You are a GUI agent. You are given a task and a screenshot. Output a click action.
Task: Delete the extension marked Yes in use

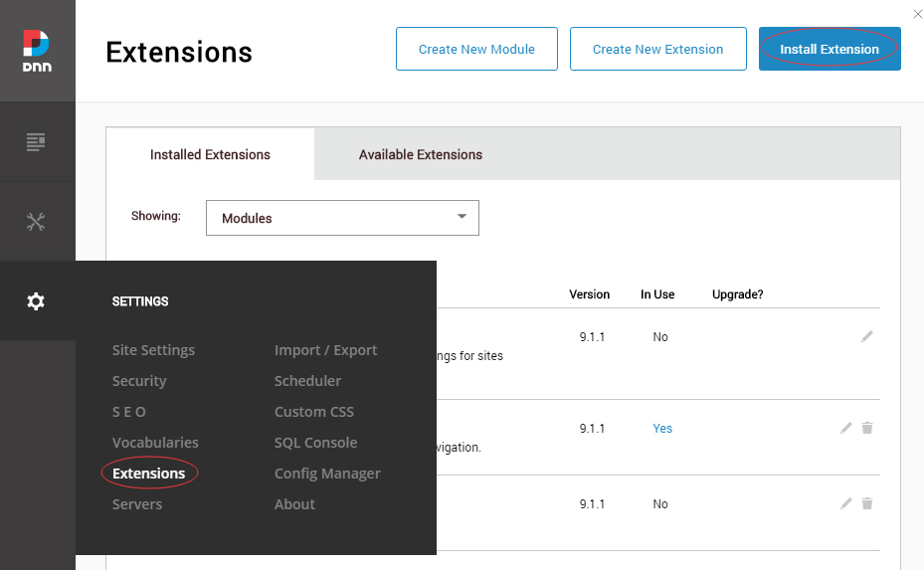(x=867, y=428)
